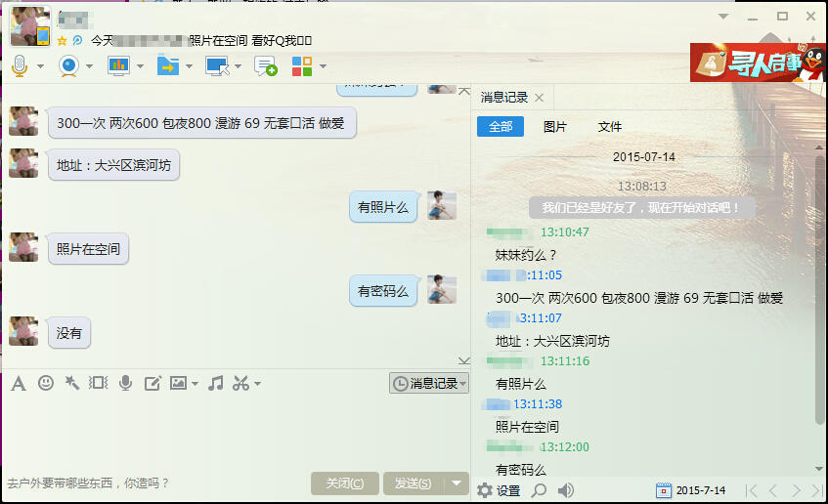Viewport: 828px width, 504px height.
Task: Click the yellow star level icon
Action: 63,41
